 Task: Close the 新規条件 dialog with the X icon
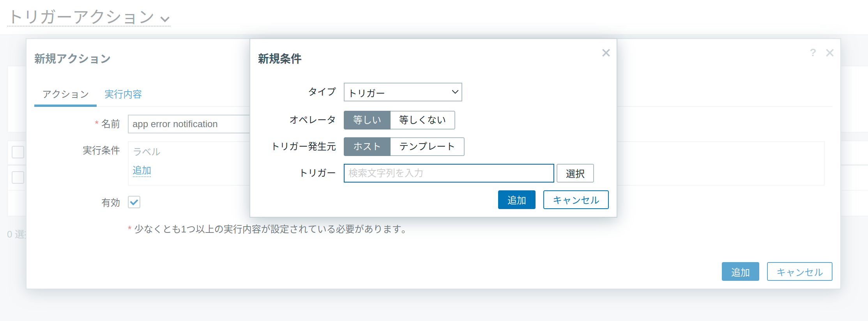[606, 53]
